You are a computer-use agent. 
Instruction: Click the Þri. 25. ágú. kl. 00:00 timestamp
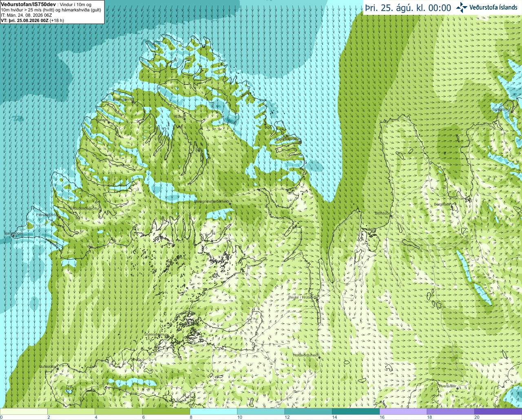[408, 8]
